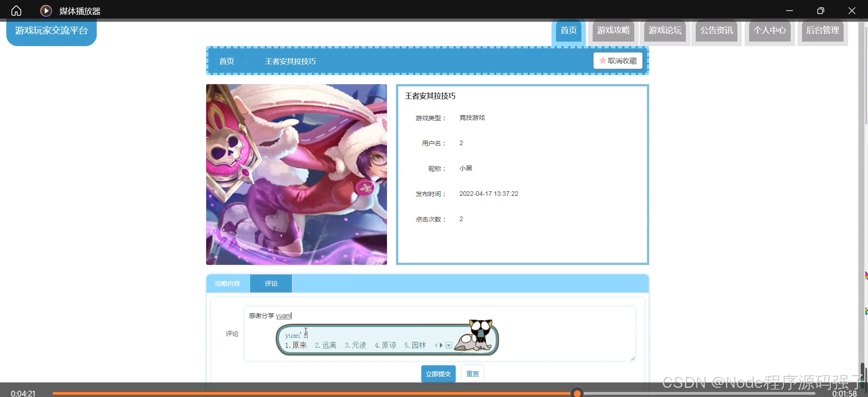868x397 pixels.
Task: Click the 竞技游戏 game type value
Action: [x=472, y=118]
